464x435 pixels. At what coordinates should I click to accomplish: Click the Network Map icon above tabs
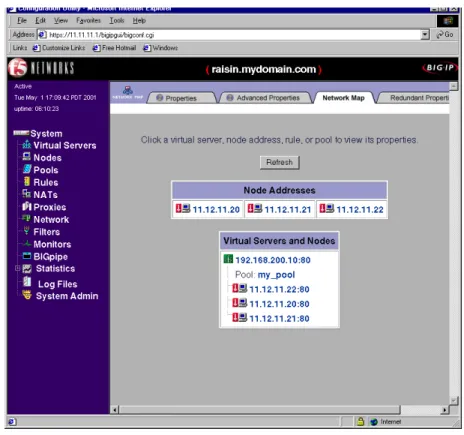(128, 93)
